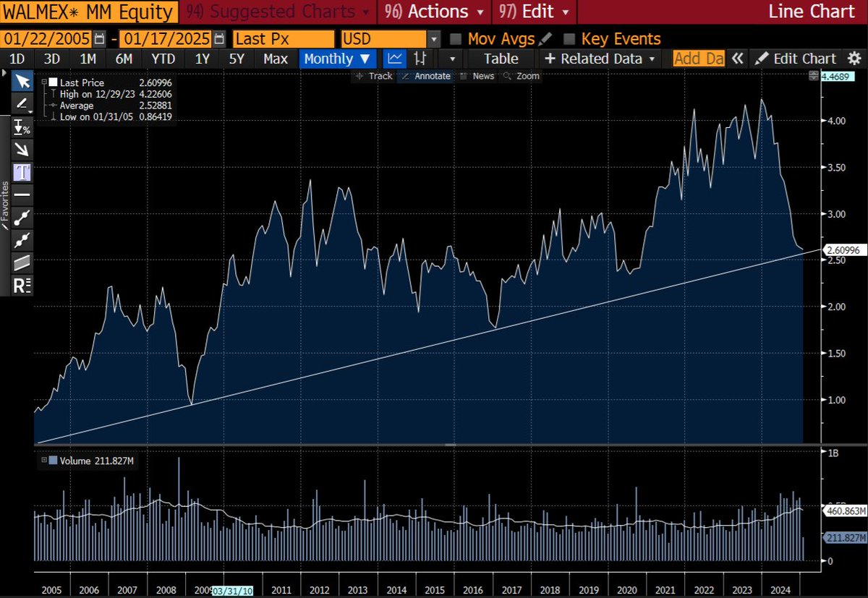This screenshot has width=868, height=598.
Task: Click the end date field 01/17/2025
Action: tap(166, 39)
